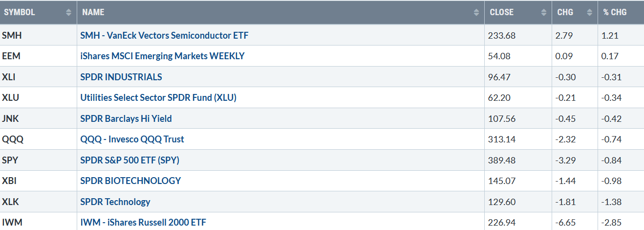Open the SPDR INDUSTRIALS link

(121, 77)
